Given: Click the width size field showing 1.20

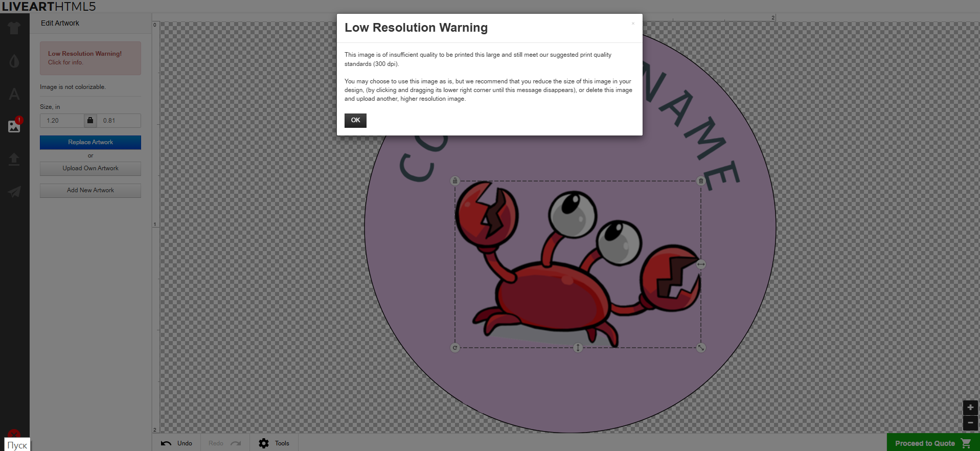Looking at the screenshot, I should pos(62,121).
